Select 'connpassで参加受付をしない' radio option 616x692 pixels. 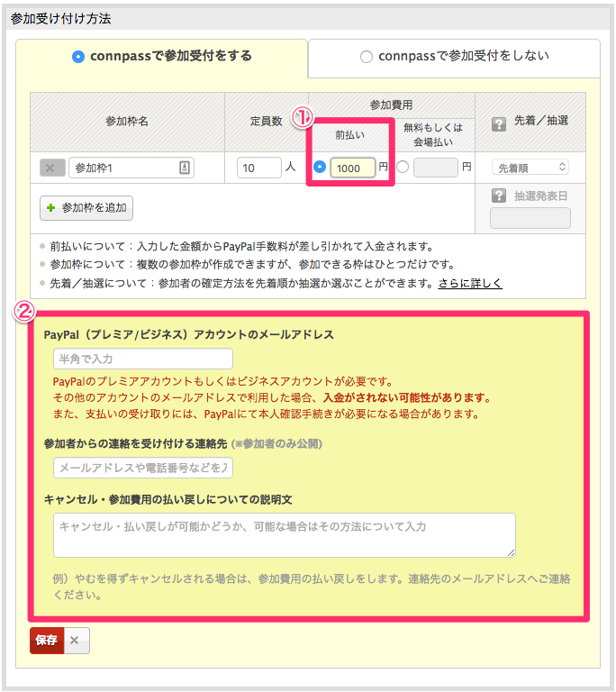(x=367, y=57)
